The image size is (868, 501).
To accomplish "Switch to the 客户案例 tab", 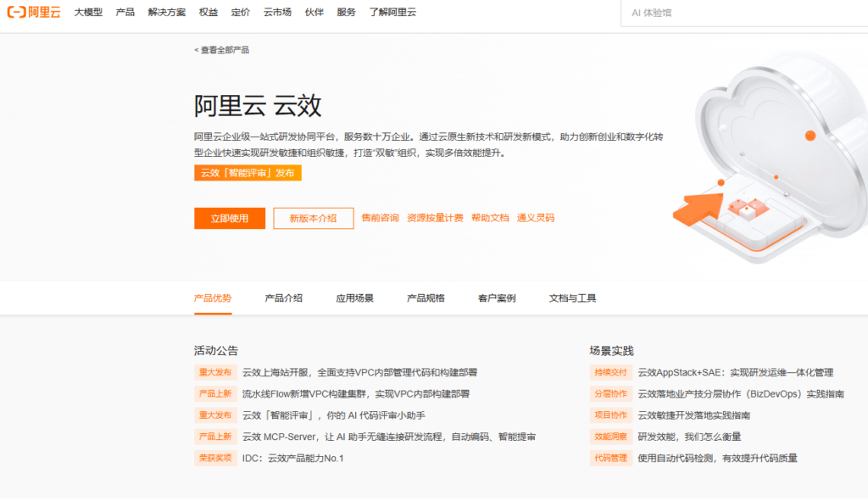I will click(x=497, y=298).
